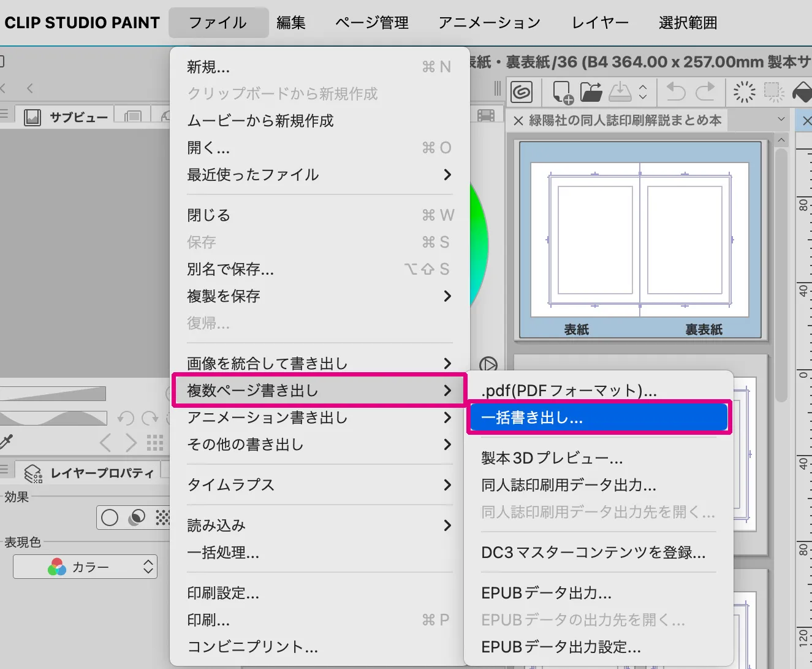
Task: Select the eyedropper icon in Sub View
Action: tap(6, 442)
